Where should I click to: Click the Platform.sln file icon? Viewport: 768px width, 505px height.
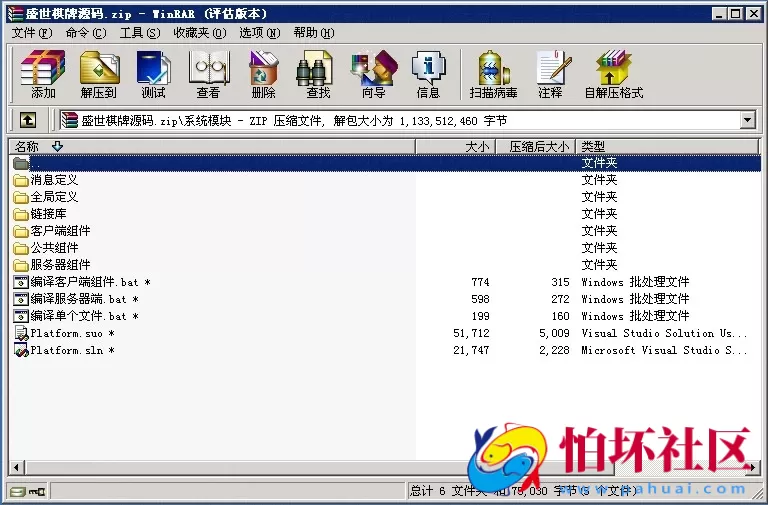click(21, 350)
